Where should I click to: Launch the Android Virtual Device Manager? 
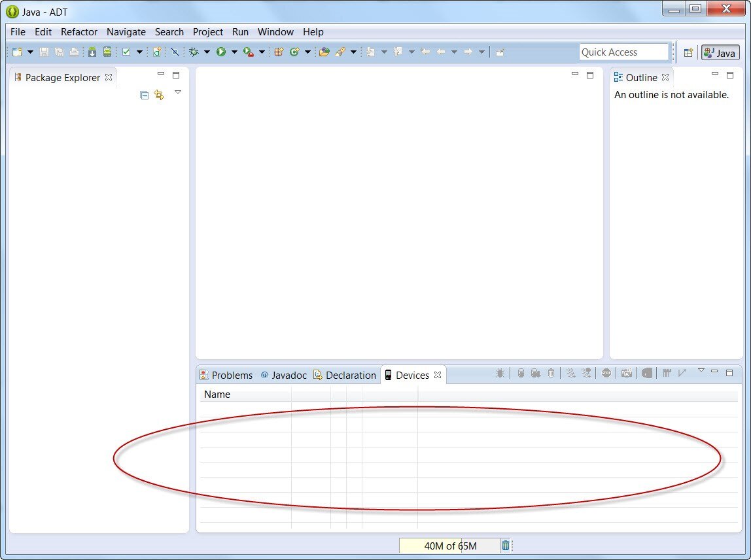click(107, 52)
